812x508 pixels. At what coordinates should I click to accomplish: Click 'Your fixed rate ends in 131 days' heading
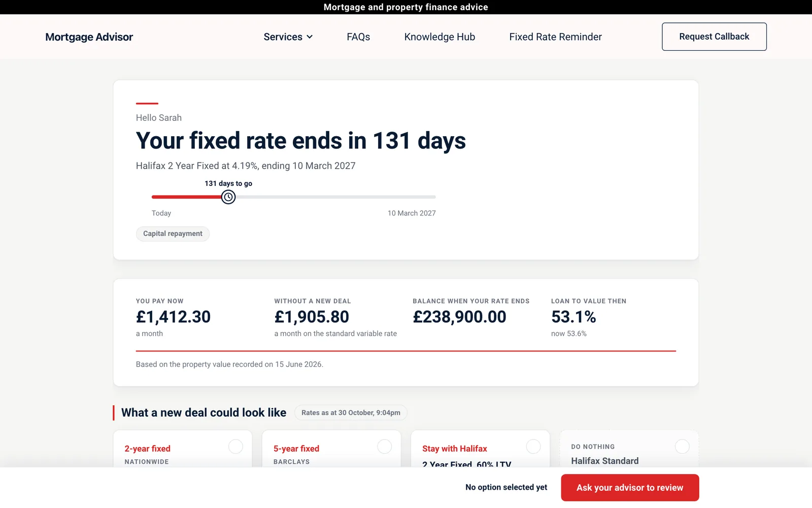point(301,141)
